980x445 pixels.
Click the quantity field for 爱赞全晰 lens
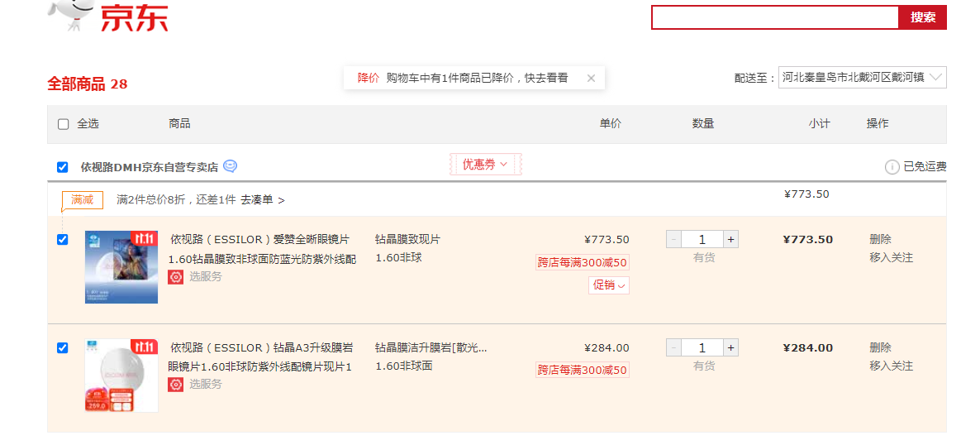(702, 239)
